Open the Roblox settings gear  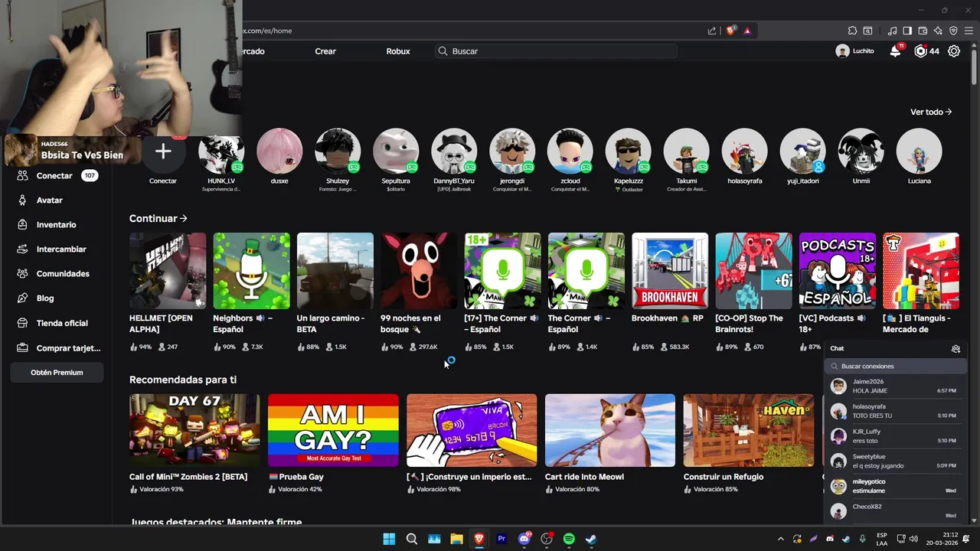coord(954,51)
